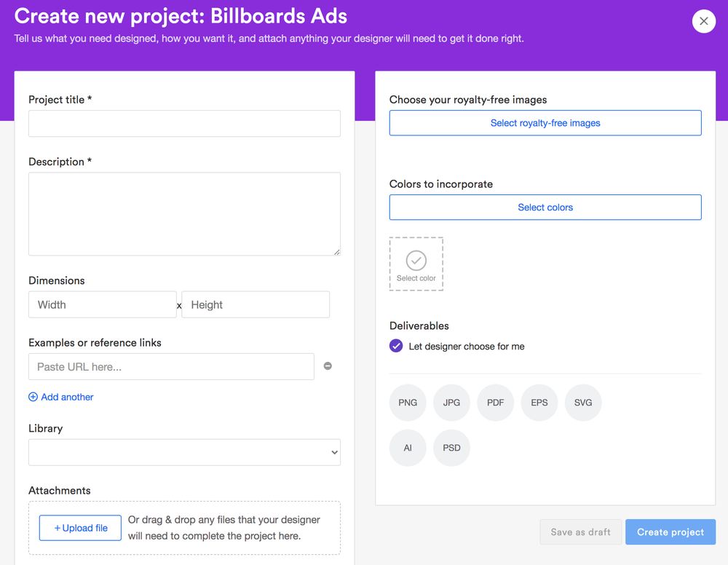Click Create project button
Image resolution: width=728 pixels, height=565 pixels.
pos(670,532)
